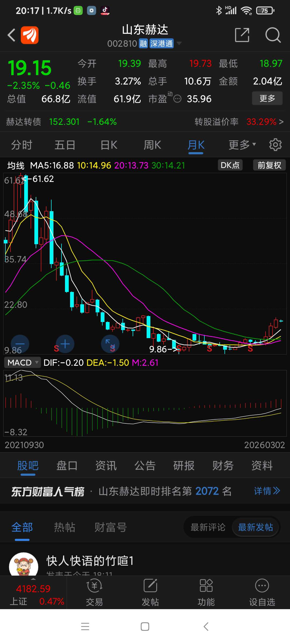290x644 pixels.
Task: Open the search magnifier icon
Action: (273, 35)
